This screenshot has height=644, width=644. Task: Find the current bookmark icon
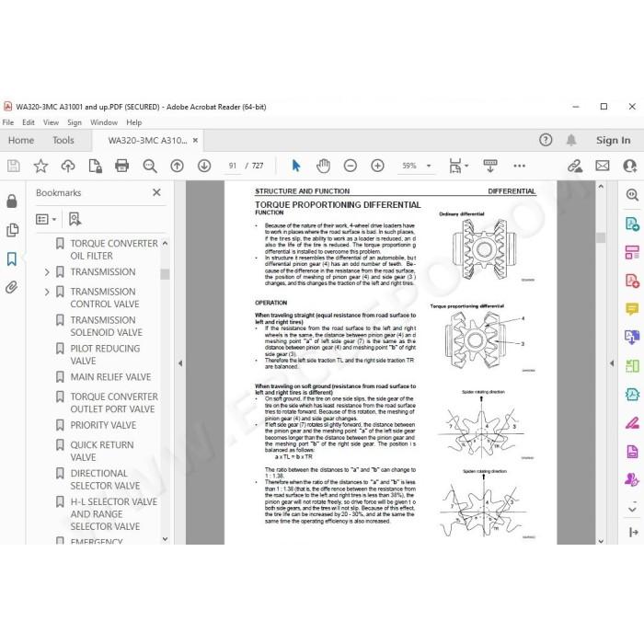pyautogui.click(x=75, y=219)
